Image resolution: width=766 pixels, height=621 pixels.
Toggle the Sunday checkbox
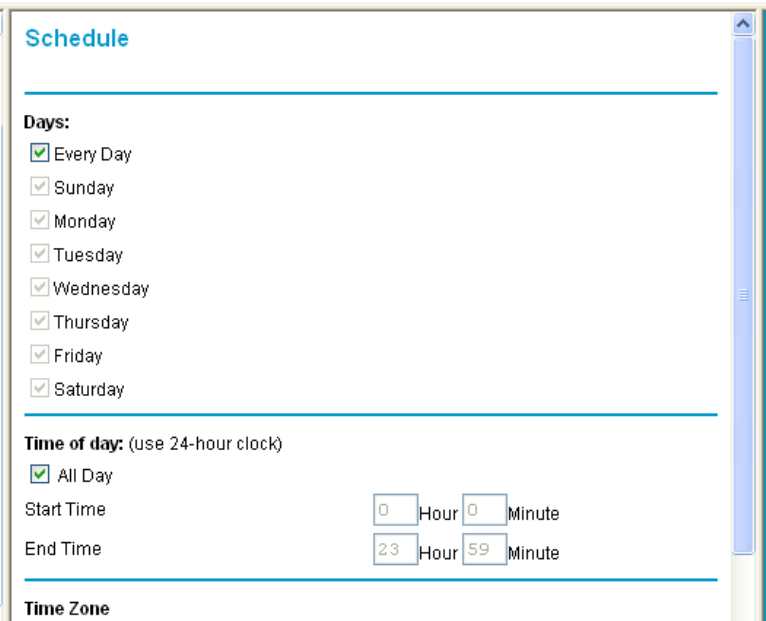(x=39, y=188)
